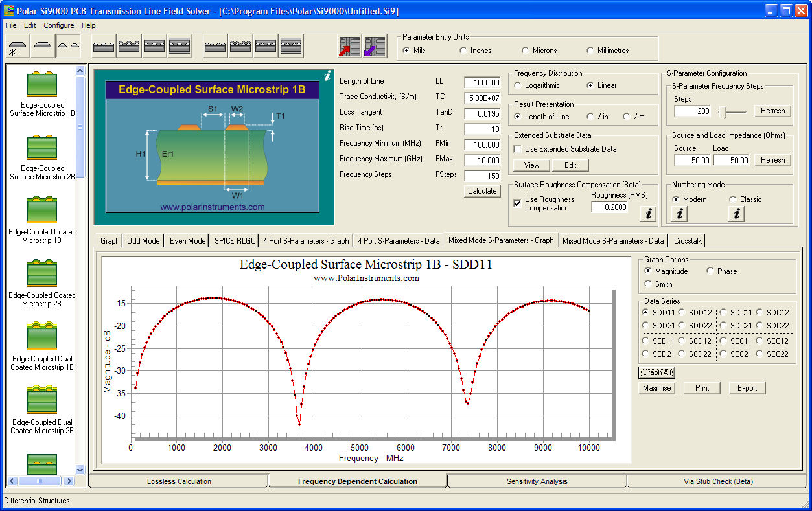Open 4 Port S-Parameters - Data tab
812x511 pixels.
coord(399,241)
